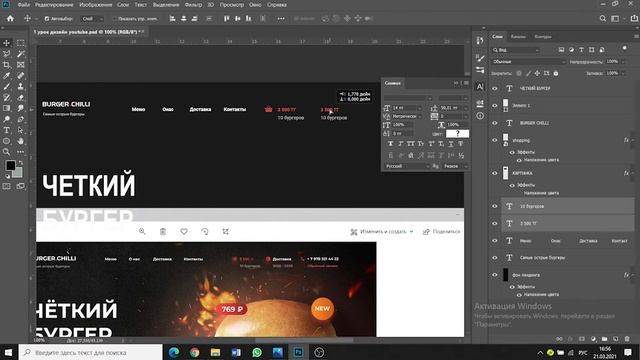This screenshot has width=640, height=360.
Task: Hide the 10 бургеров text layer
Action: (495, 206)
